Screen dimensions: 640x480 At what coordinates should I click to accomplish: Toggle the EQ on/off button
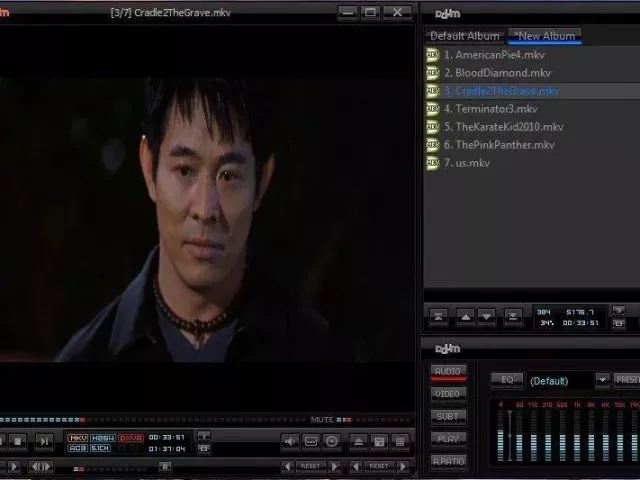506,380
